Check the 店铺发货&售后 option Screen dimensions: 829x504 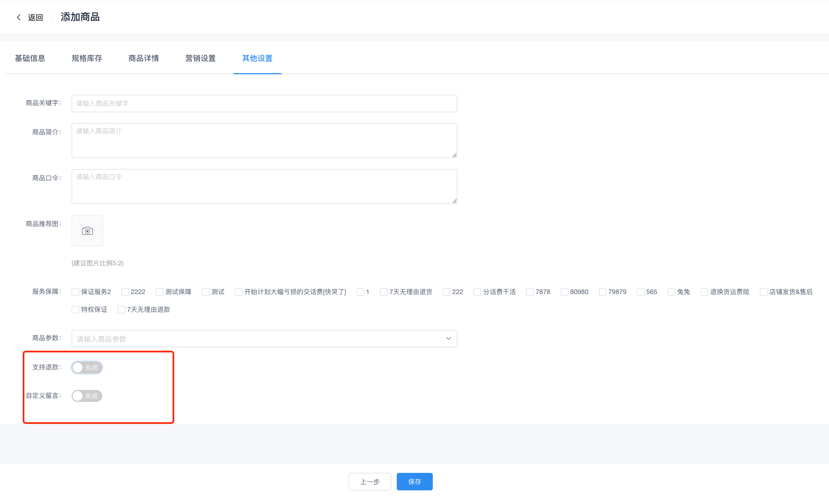763,292
